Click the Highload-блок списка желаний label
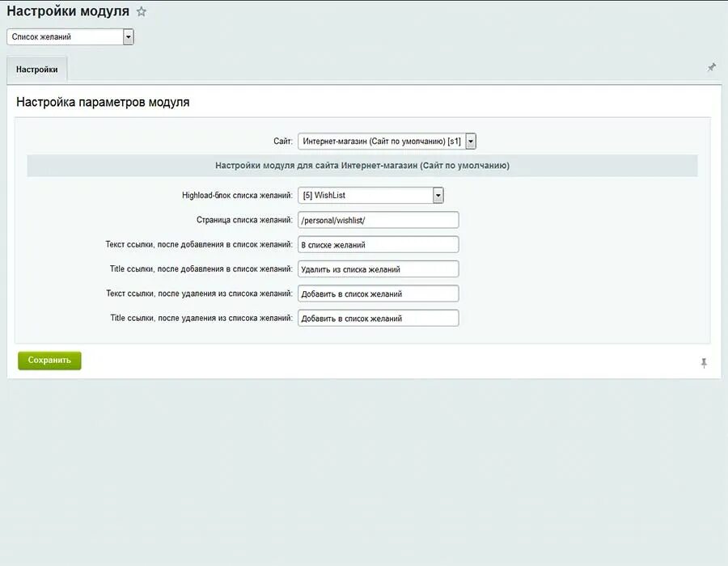Screen dimensions: 728x566 pyautogui.click(x=237, y=196)
